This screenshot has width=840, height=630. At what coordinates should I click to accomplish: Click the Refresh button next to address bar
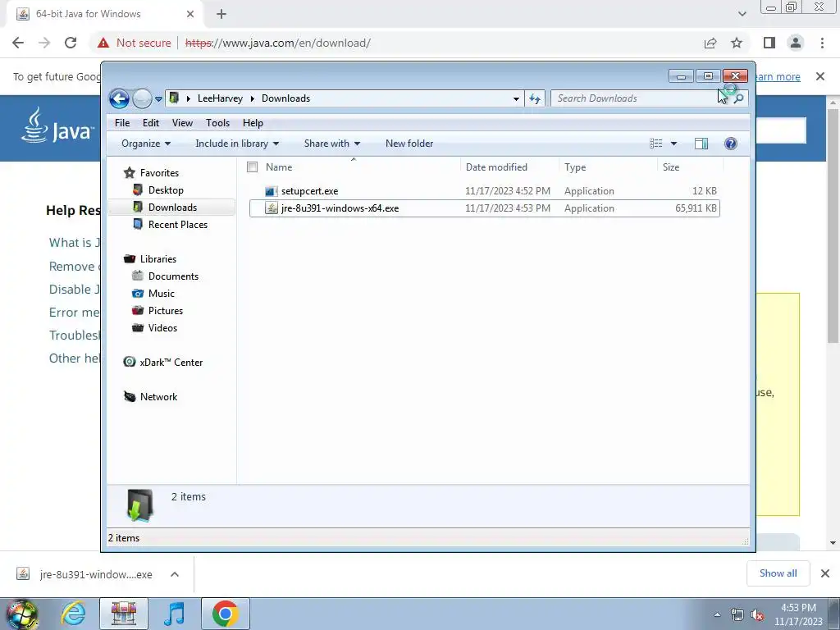click(x=535, y=98)
